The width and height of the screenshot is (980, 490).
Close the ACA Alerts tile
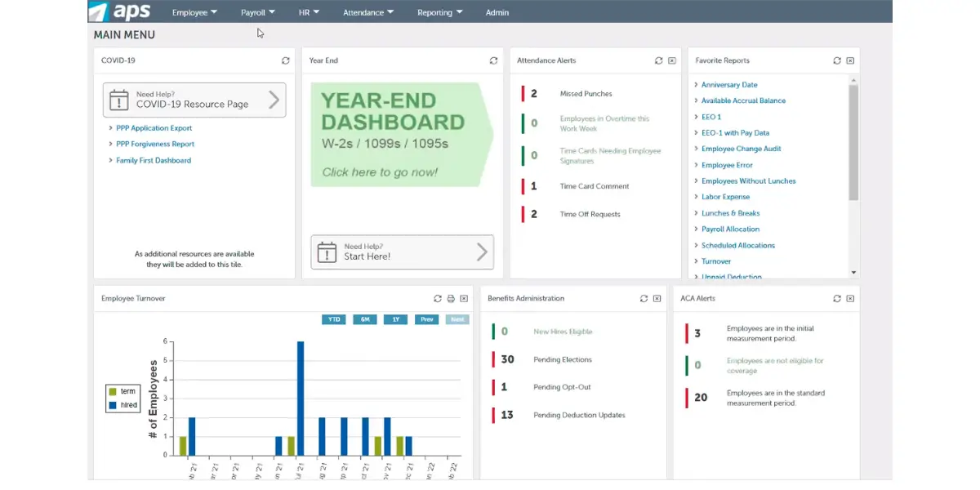point(850,299)
